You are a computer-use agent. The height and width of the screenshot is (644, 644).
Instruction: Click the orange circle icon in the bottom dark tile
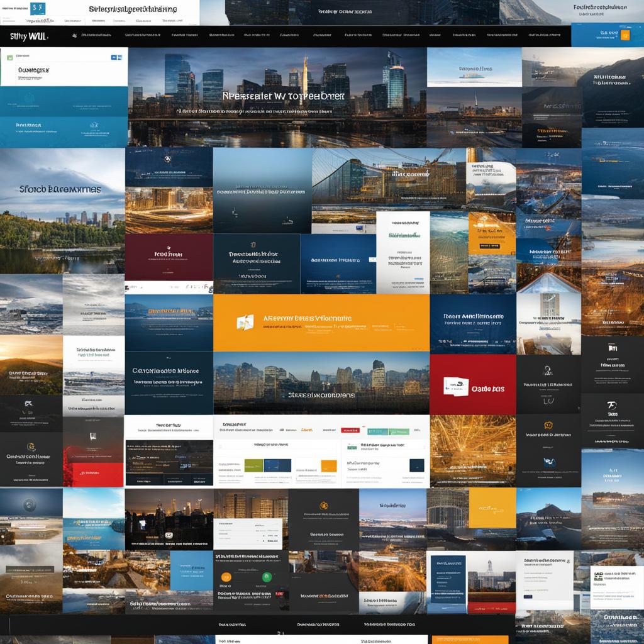coord(226,577)
